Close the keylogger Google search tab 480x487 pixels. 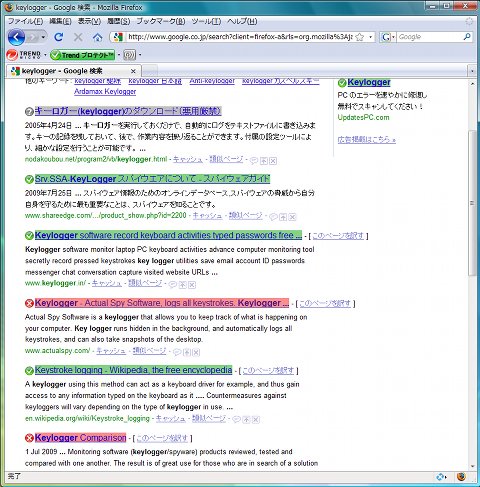coord(133,71)
